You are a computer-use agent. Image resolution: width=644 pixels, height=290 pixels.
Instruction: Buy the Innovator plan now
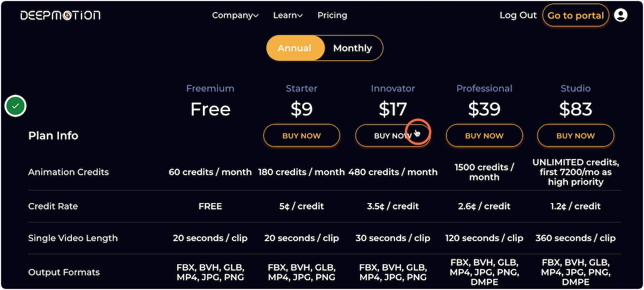(393, 136)
